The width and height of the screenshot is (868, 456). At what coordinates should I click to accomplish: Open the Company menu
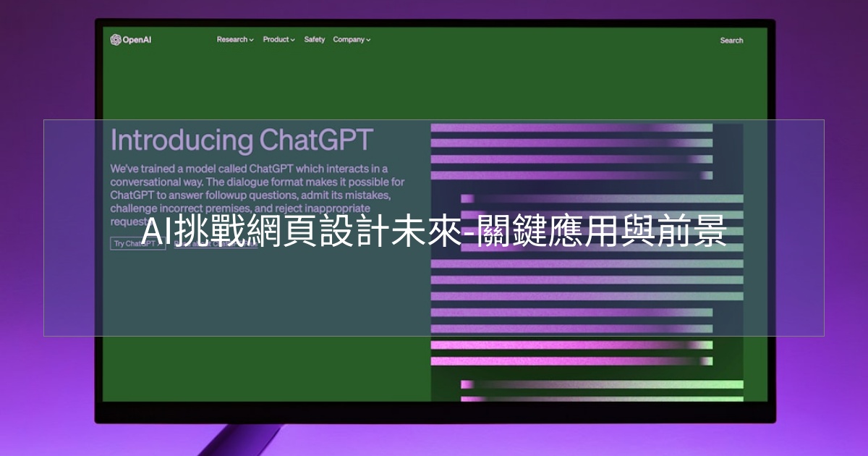(352, 40)
